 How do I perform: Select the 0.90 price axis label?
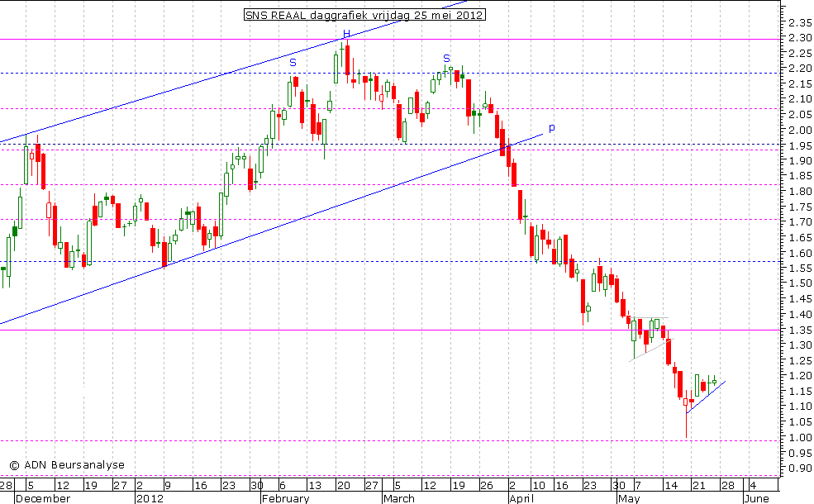pyautogui.click(x=799, y=468)
